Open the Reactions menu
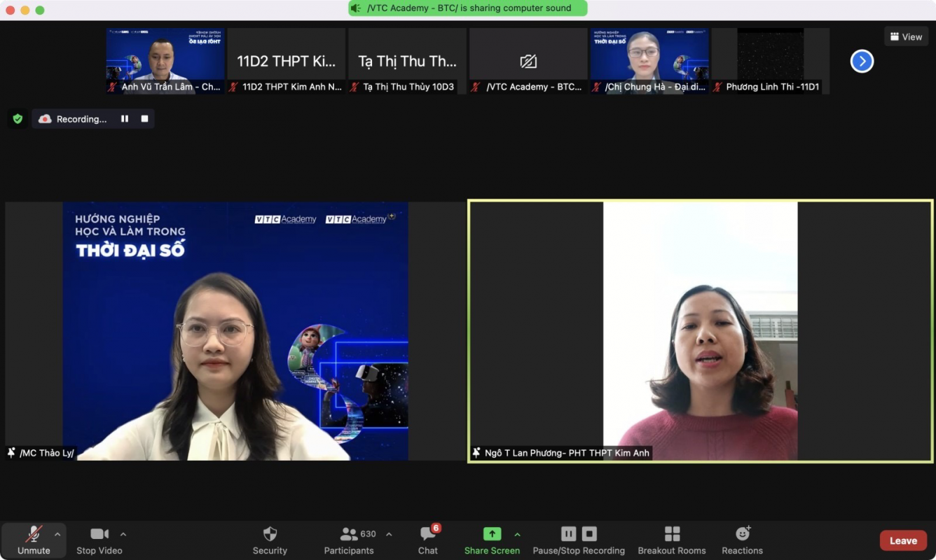The image size is (936, 560). (x=742, y=540)
